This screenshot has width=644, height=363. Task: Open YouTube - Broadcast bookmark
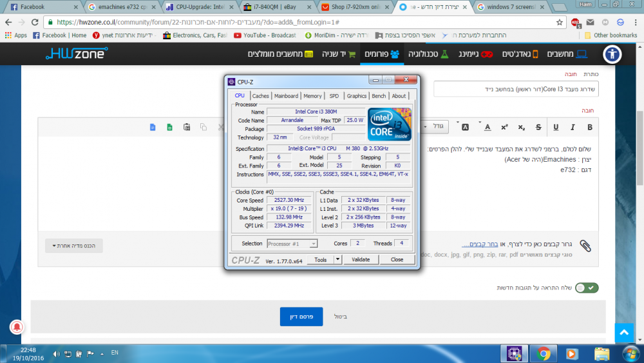[265, 35]
